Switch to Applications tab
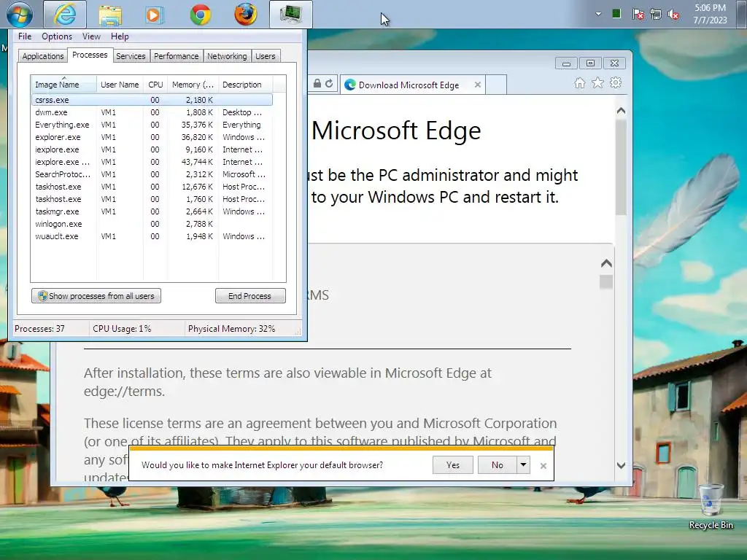The image size is (747, 560). coord(42,56)
